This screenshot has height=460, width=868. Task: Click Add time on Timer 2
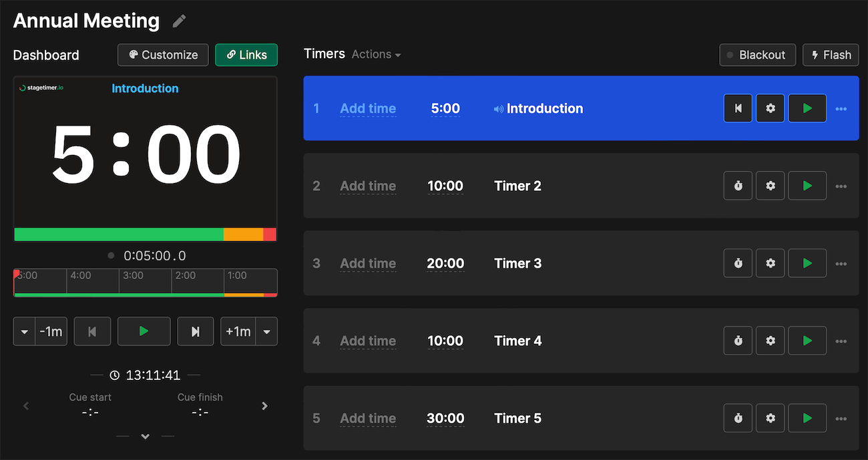click(368, 186)
